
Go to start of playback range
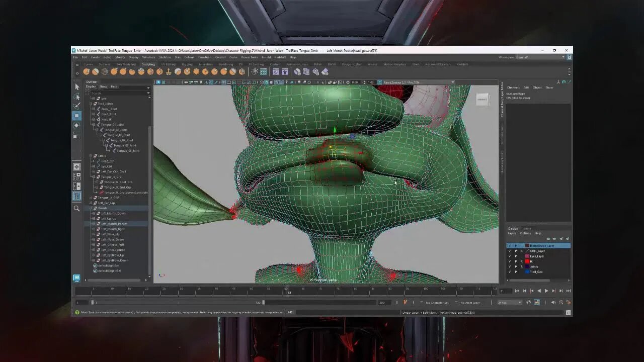pyautogui.click(x=517, y=291)
